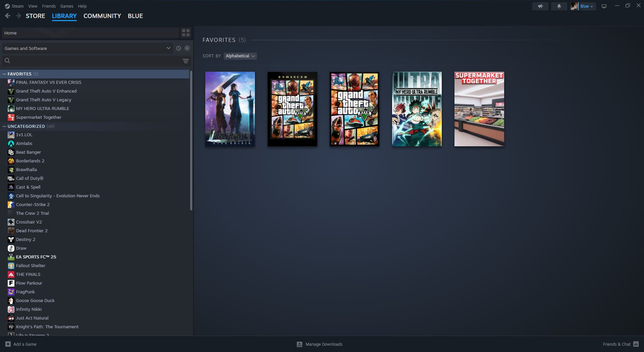Open the View menu

[x=33, y=6]
